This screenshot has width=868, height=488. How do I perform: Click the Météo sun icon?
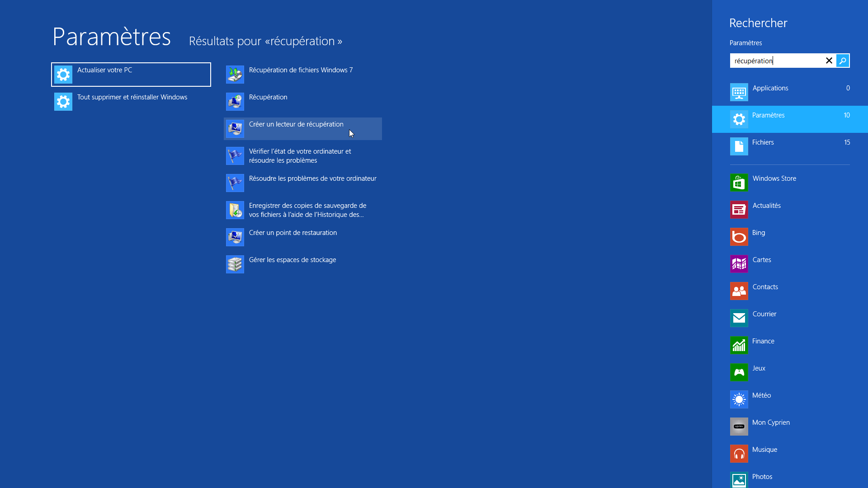(739, 399)
